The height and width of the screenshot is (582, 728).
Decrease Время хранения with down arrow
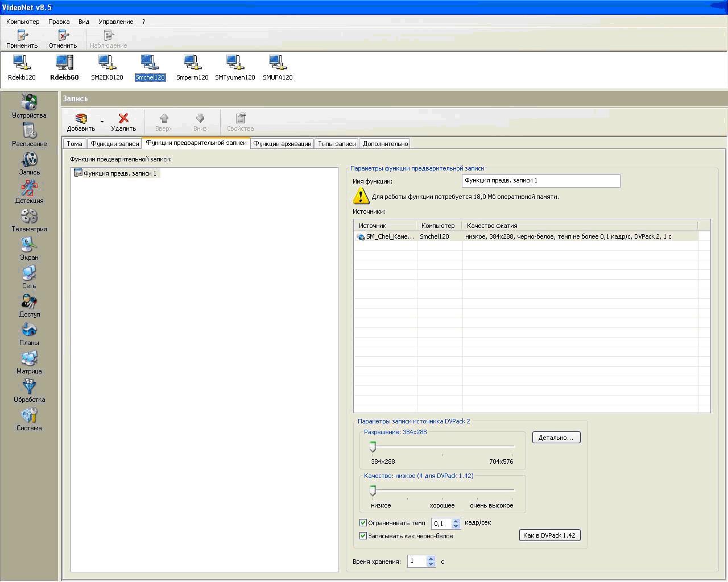[x=431, y=564]
